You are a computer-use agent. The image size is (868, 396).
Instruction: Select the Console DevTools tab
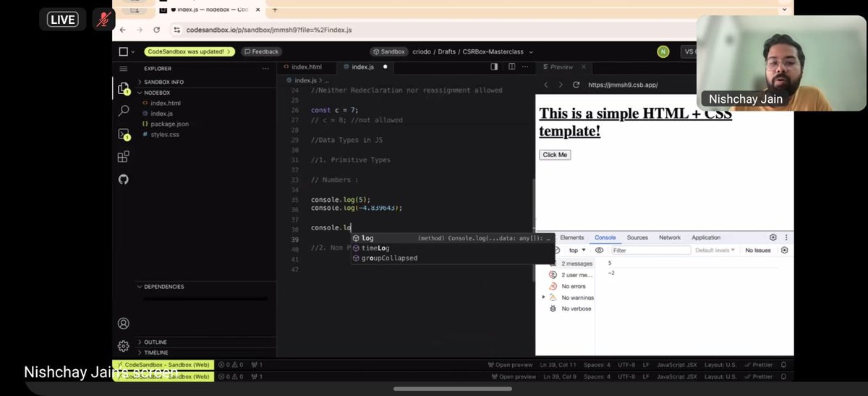coord(605,237)
